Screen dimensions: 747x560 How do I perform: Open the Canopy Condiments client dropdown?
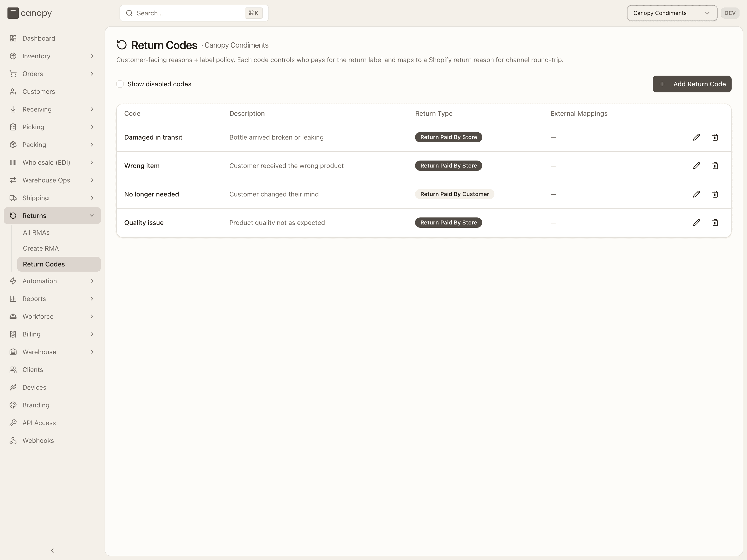(672, 13)
